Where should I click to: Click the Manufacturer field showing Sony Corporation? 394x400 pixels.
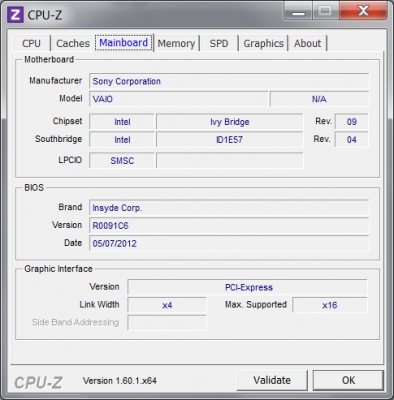tap(229, 81)
